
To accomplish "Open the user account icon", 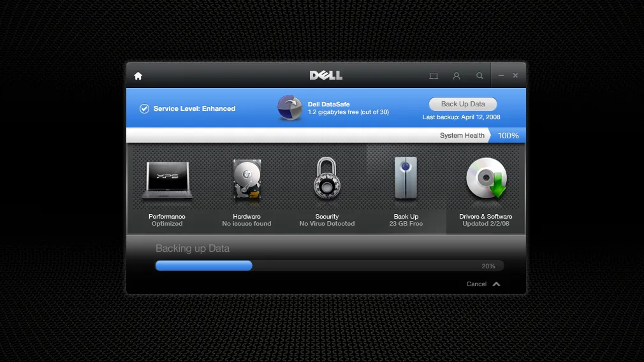I will click(x=457, y=76).
